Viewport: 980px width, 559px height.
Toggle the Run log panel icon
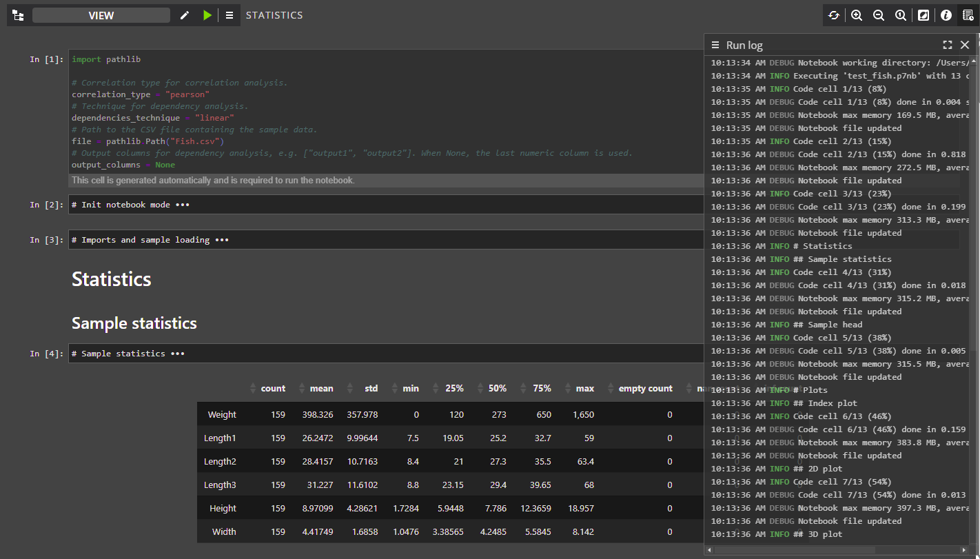[x=968, y=15]
